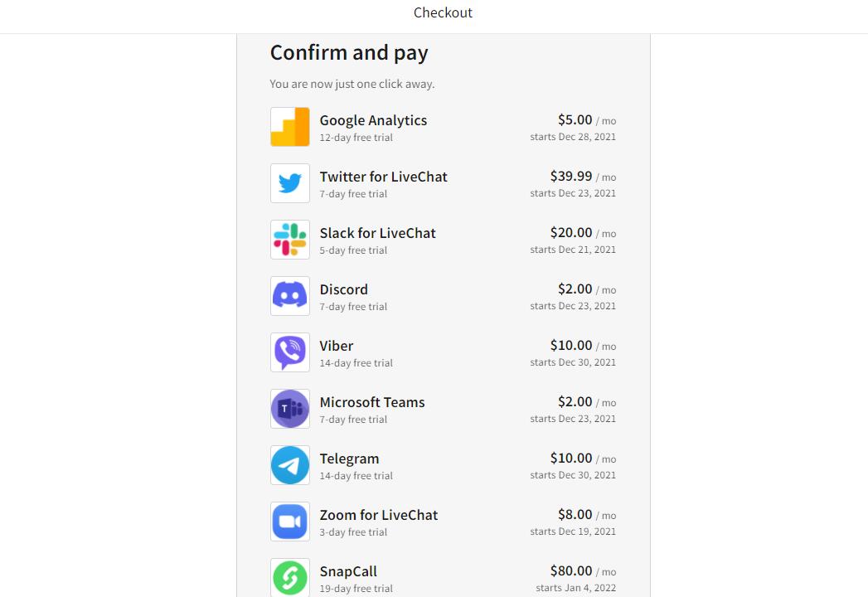Select the Microsoft Teams icon
Screen dimensions: 868x597
pos(290,409)
